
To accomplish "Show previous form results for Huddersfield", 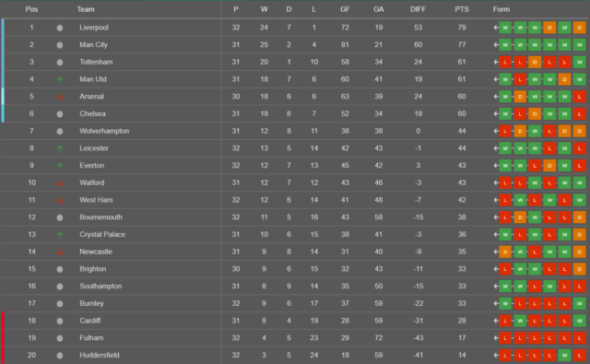I will pos(496,355).
